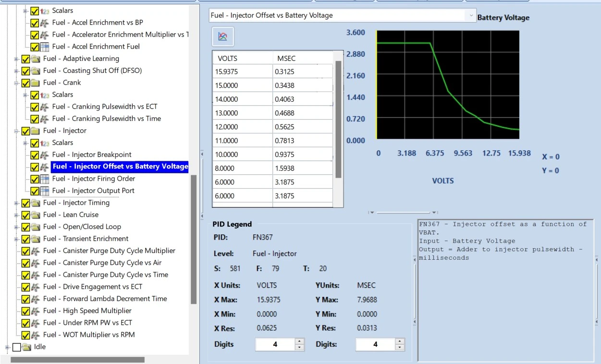Click the tree panel vertical scrollbar
The width and height of the screenshot is (601, 364).
[x=194, y=239]
